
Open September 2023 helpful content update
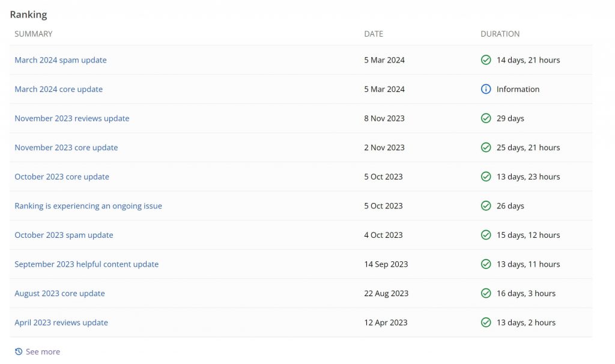point(86,264)
